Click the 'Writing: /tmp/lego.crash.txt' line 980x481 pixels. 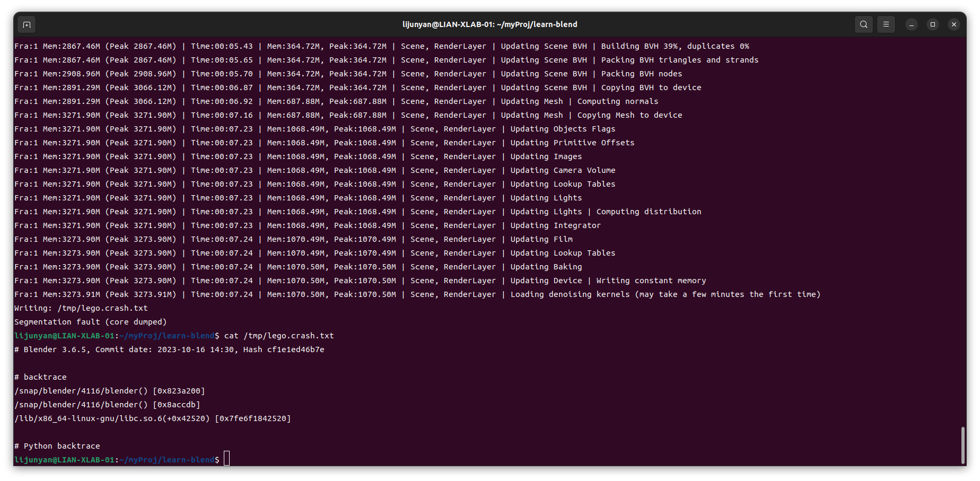coord(81,308)
